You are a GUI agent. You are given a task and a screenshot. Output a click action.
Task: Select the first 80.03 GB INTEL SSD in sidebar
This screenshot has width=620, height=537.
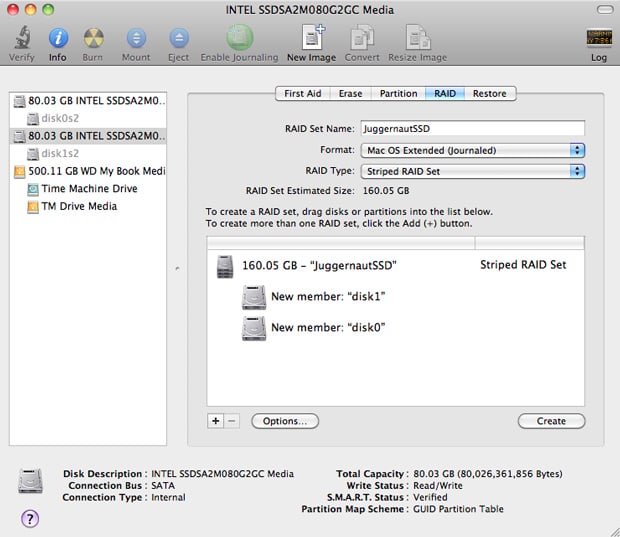point(88,101)
